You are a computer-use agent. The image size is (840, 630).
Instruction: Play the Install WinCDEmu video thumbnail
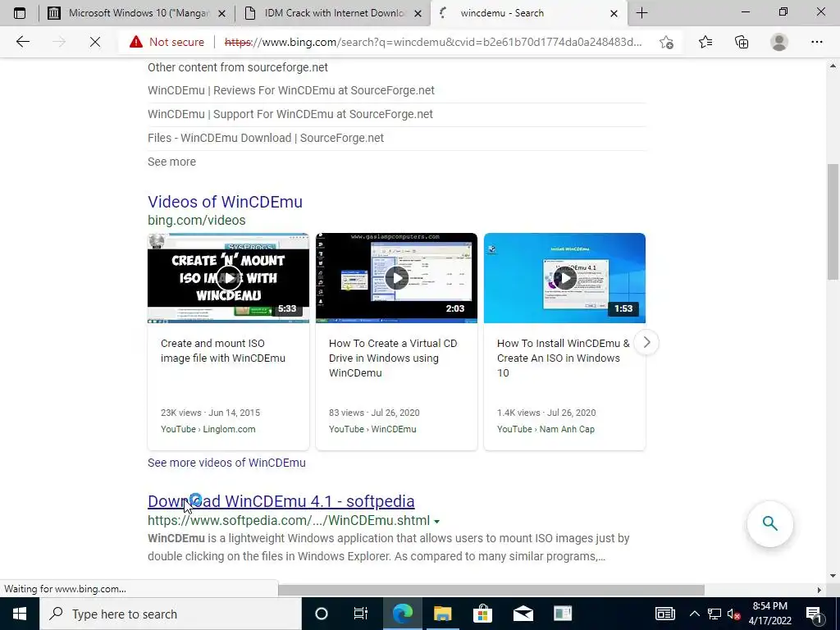564,278
